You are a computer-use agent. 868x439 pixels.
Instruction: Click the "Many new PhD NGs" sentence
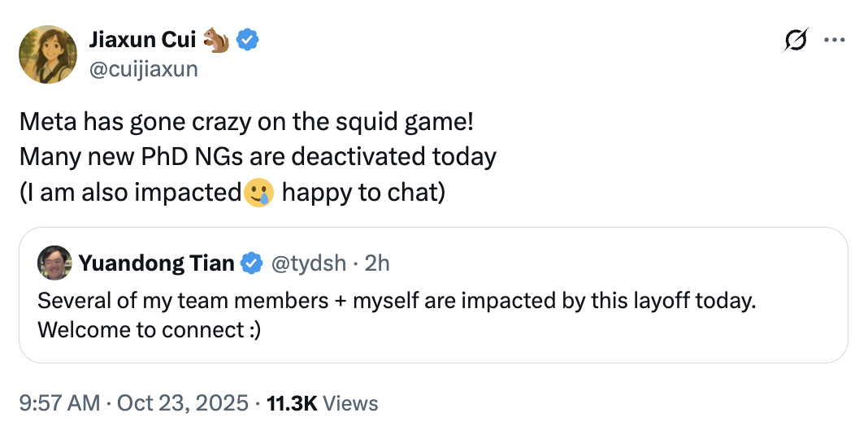258,156
